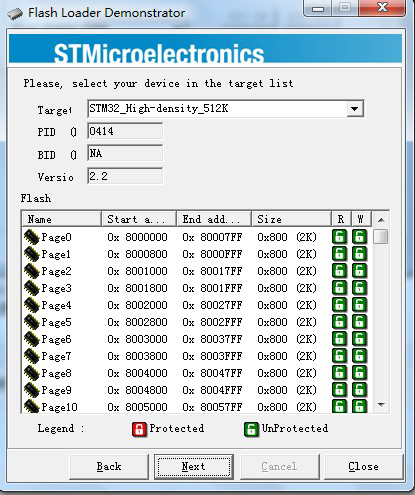Click Page3 read protection lock icon
The image size is (415, 495).
[x=340, y=288]
